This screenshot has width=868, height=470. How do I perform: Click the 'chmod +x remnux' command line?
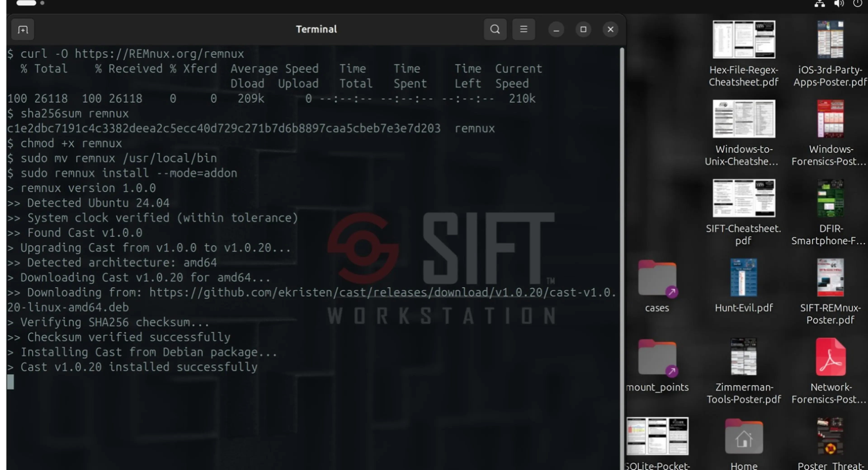tap(65, 143)
